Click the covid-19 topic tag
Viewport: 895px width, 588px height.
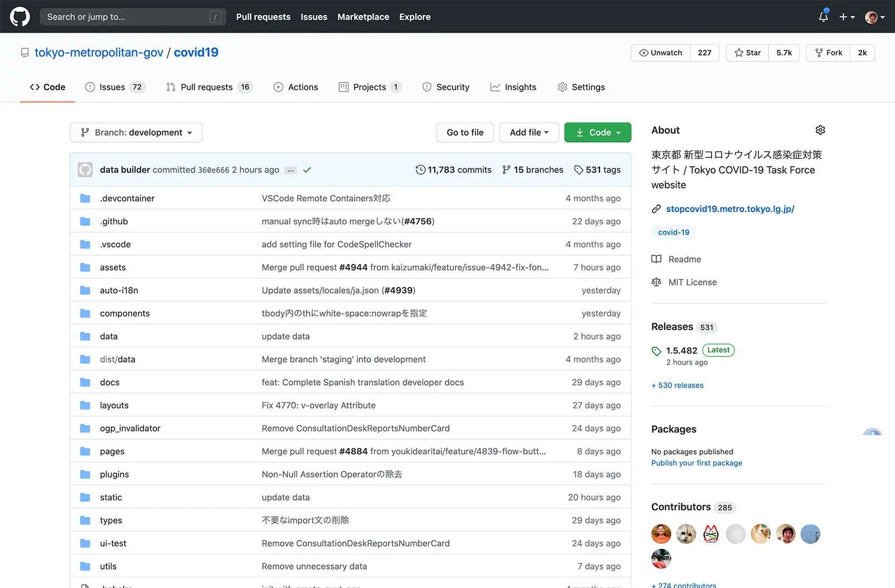673,232
